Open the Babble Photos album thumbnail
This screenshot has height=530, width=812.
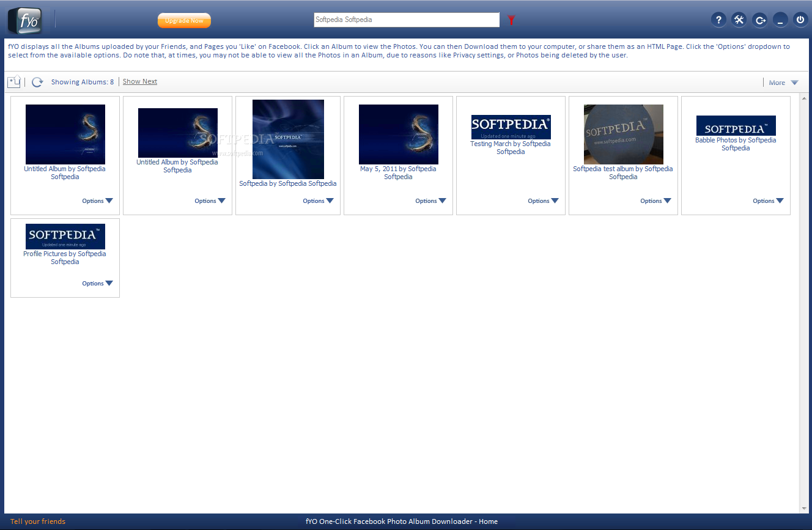point(736,125)
